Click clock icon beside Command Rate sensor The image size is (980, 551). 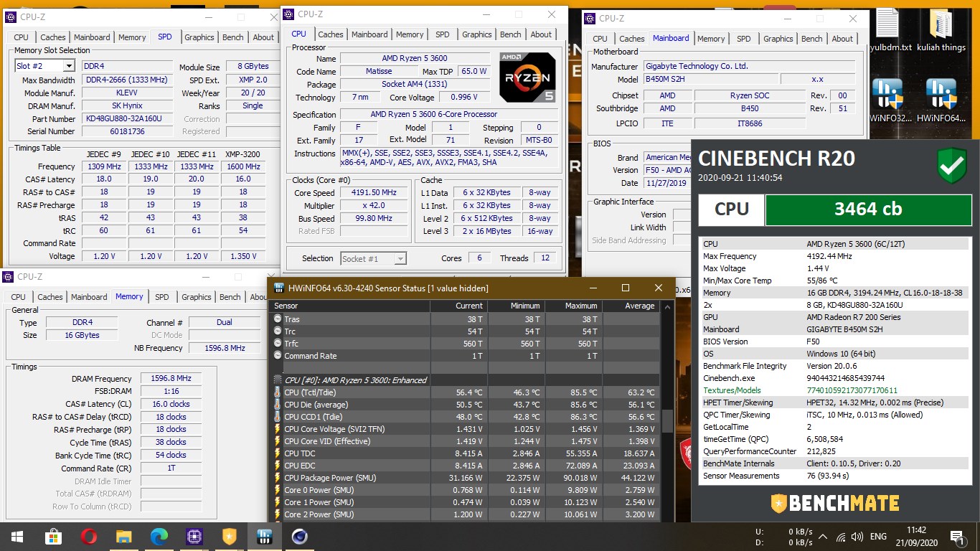[x=278, y=356]
